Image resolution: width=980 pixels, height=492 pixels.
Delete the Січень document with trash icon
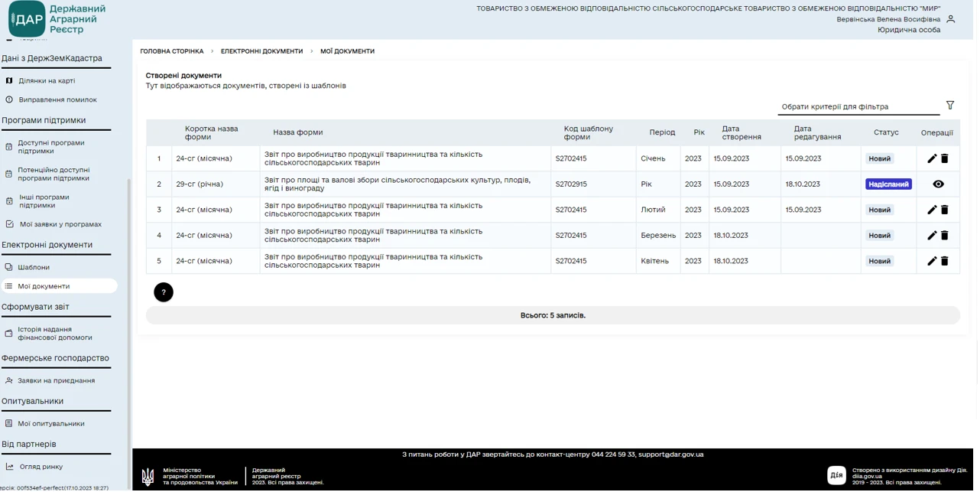click(946, 159)
